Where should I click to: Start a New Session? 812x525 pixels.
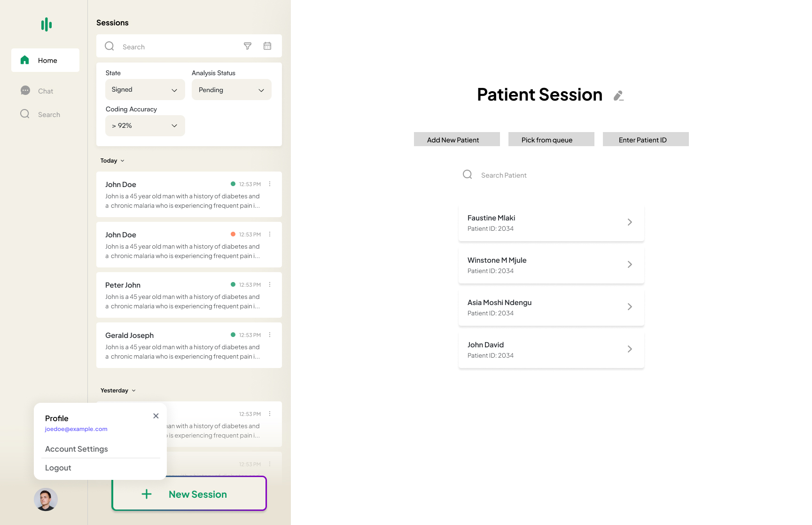pyautogui.click(x=189, y=494)
